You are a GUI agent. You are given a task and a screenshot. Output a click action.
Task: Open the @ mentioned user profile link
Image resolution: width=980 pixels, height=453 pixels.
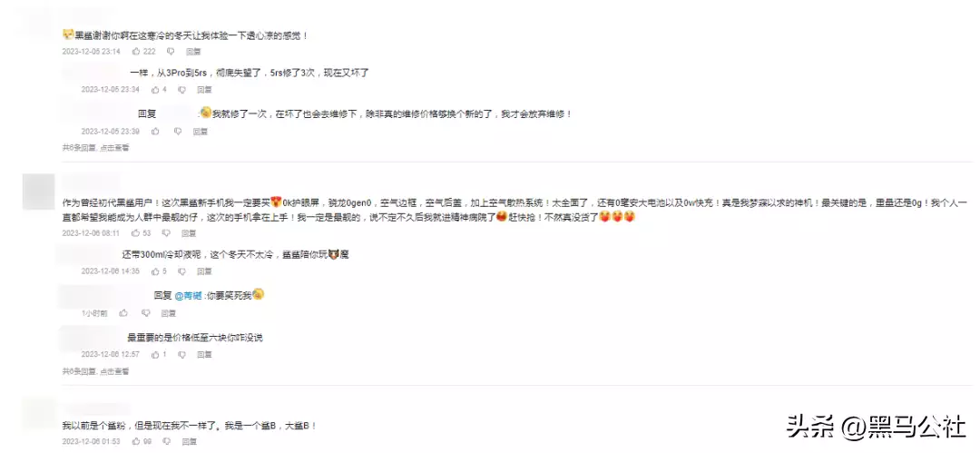183,295
